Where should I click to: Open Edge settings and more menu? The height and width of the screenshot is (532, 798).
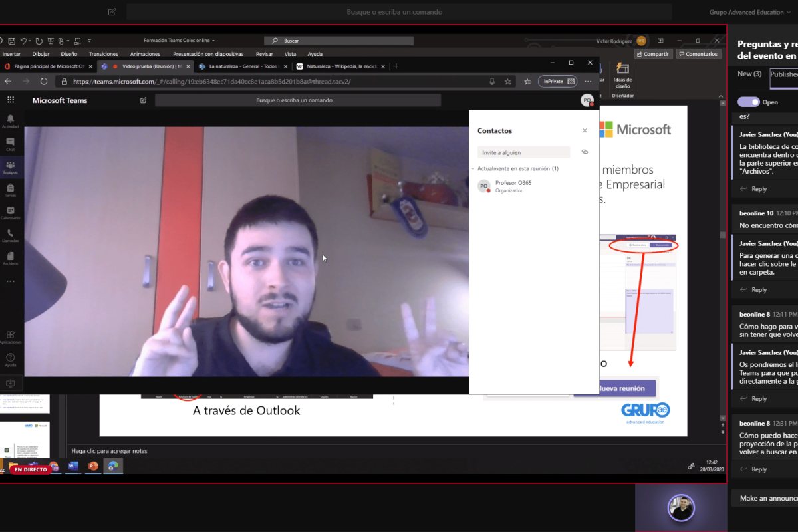(x=588, y=81)
